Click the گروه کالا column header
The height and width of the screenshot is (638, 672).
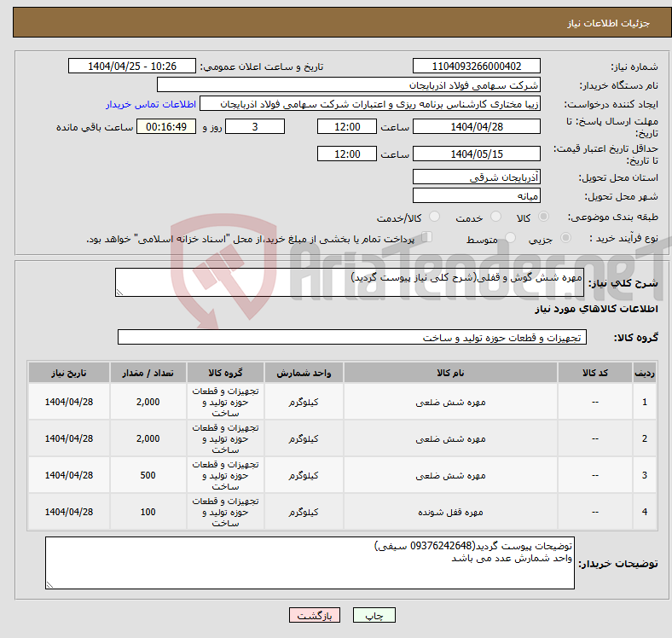225,373
